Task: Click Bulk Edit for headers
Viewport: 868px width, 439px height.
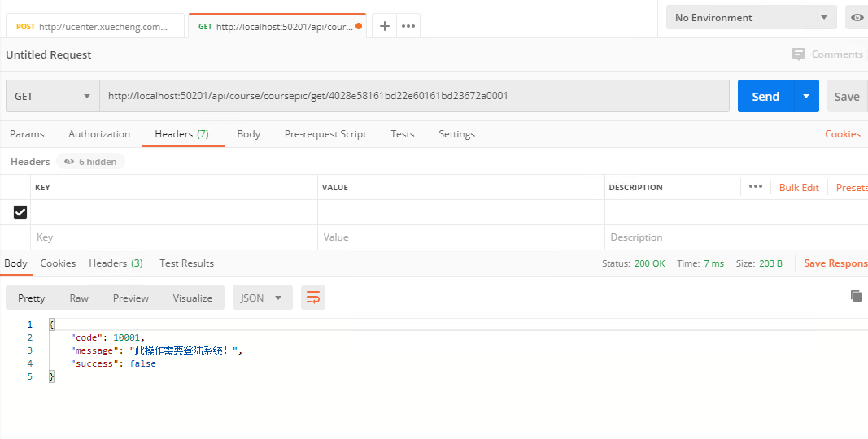Action: click(799, 187)
